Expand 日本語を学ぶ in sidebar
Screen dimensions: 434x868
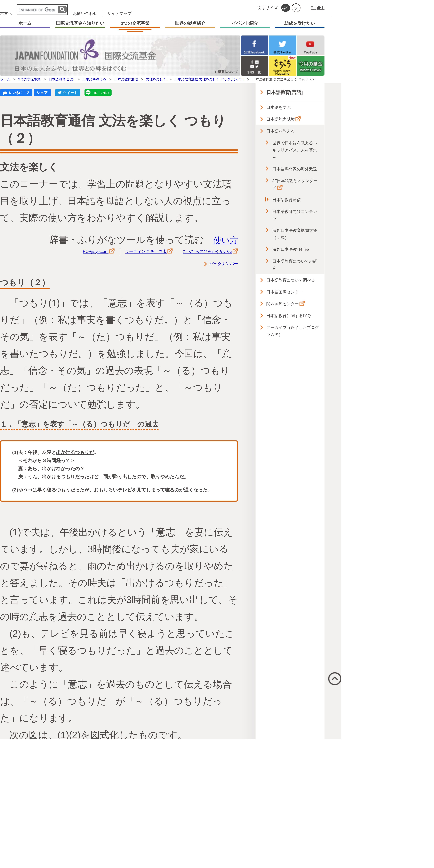(x=278, y=107)
